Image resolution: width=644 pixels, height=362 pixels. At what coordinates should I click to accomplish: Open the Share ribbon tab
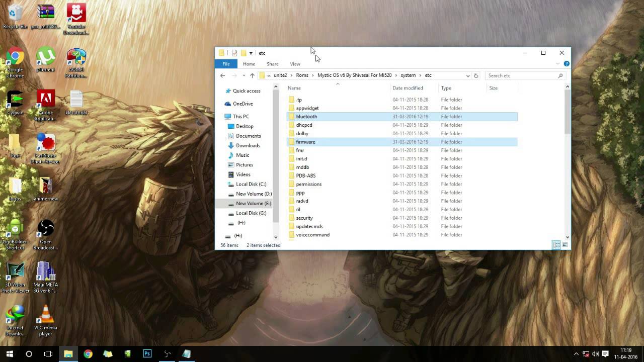tap(273, 64)
